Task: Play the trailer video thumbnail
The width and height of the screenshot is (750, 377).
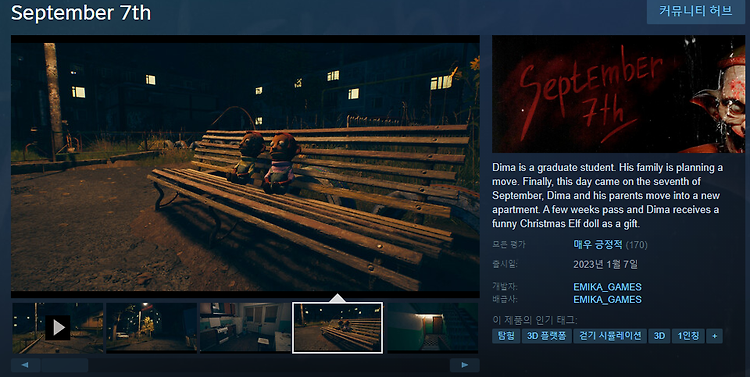Action: point(57,328)
